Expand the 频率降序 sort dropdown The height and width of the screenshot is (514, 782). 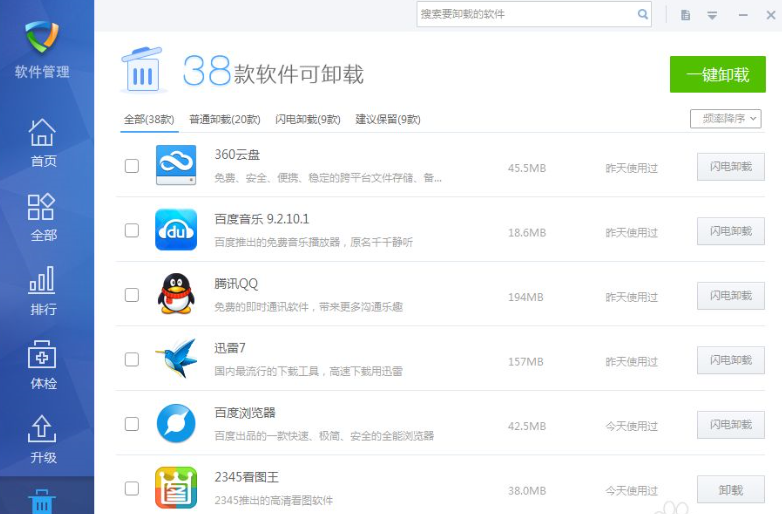click(726, 119)
